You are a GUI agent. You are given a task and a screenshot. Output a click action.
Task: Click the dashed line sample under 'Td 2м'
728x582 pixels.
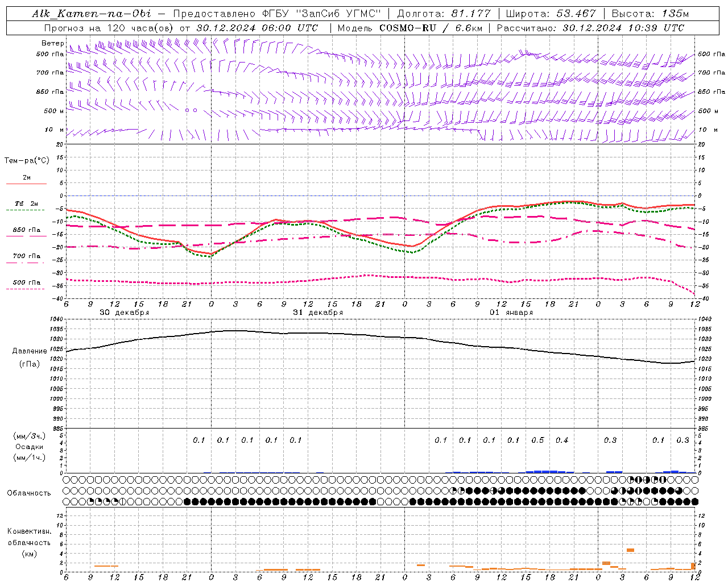click(x=26, y=210)
